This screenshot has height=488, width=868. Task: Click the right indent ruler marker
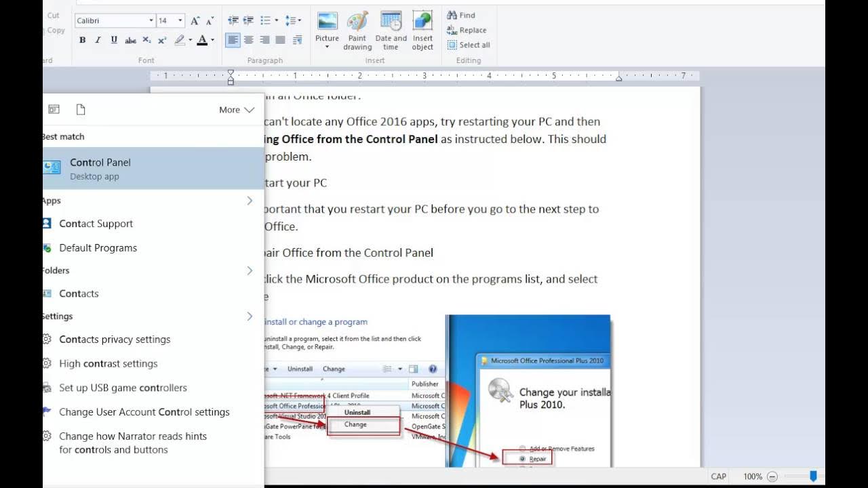618,79
